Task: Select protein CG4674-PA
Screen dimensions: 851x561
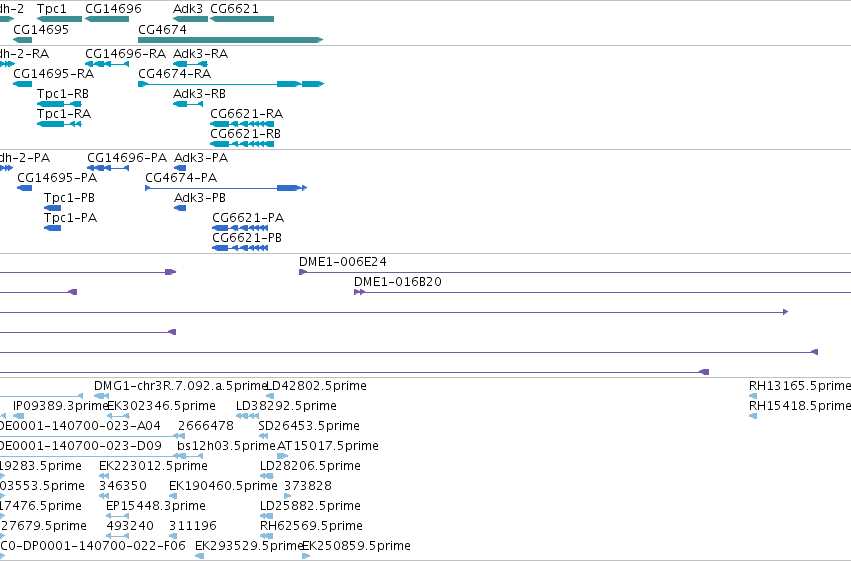Action: click(x=181, y=178)
